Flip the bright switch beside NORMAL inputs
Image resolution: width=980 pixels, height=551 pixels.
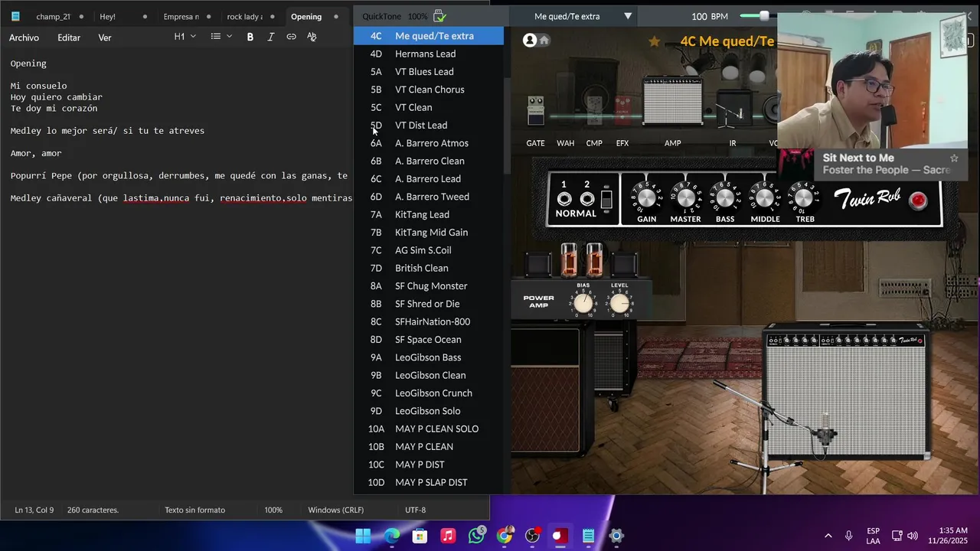pyautogui.click(x=606, y=199)
